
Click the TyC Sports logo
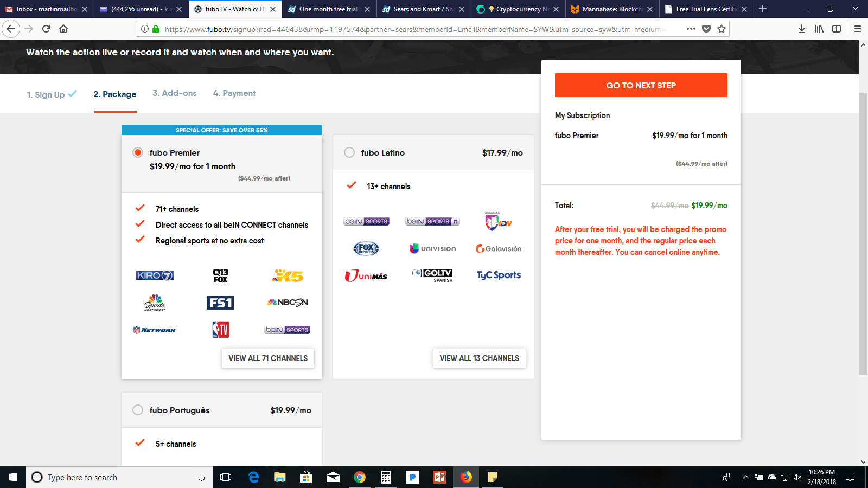(499, 275)
